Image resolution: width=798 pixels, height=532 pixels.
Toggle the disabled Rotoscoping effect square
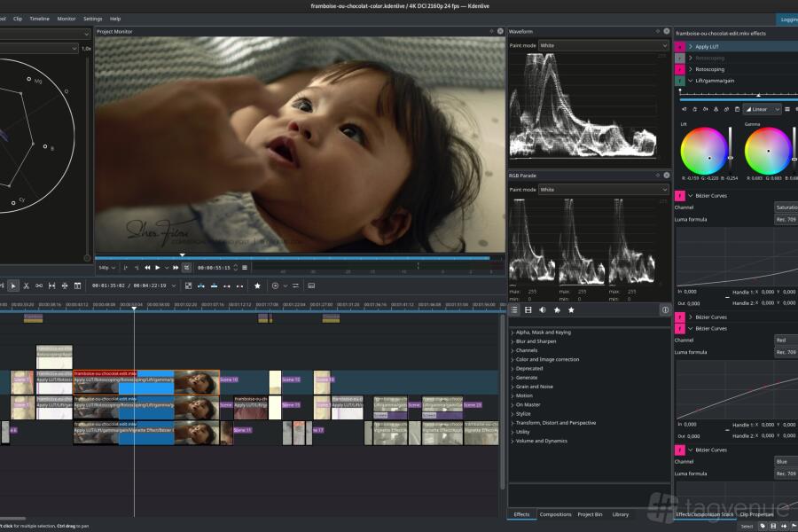click(680, 58)
